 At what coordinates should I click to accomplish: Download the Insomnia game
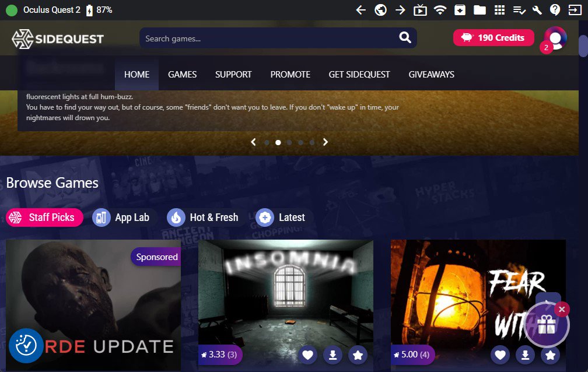[332, 355]
